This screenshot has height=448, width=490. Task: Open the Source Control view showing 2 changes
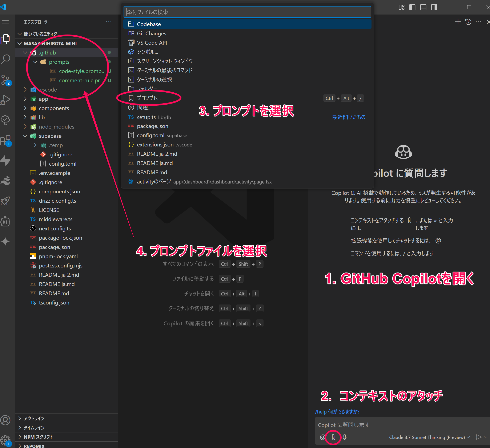tap(6, 80)
